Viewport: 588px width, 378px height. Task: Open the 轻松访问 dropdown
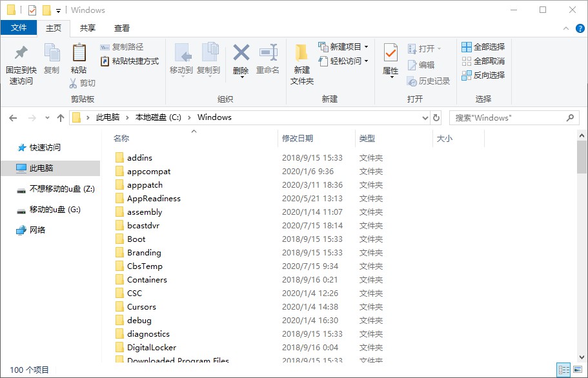pyautogui.click(x=343, y=61)
